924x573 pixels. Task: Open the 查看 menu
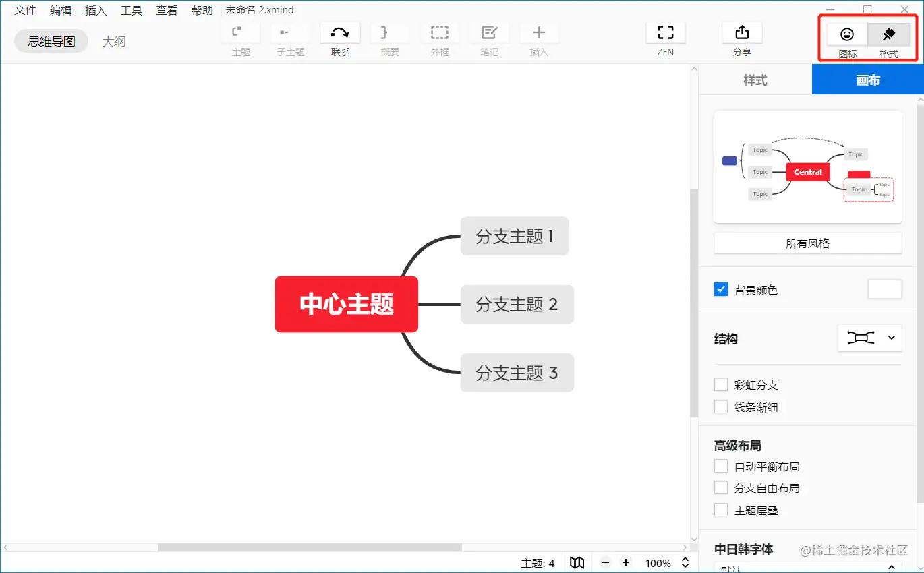point(167,10)
